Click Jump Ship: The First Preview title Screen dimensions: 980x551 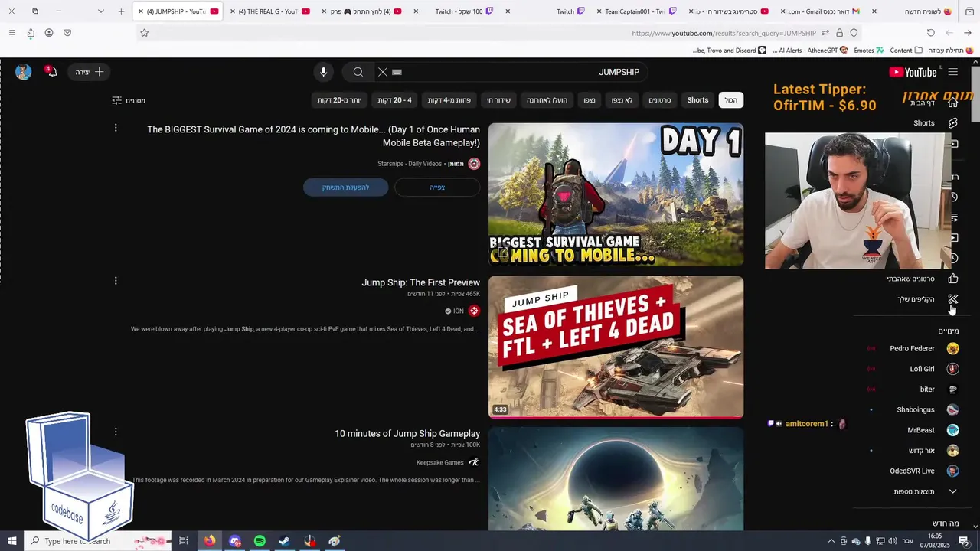(420, 282)
